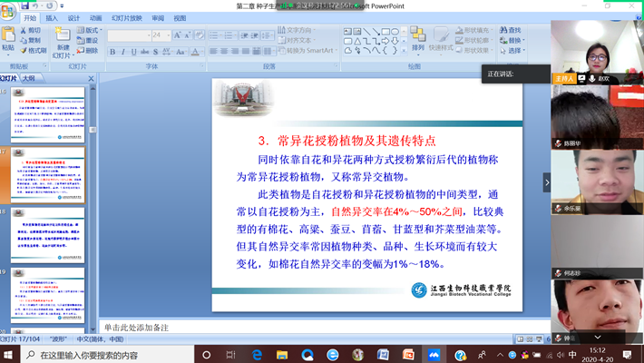The height and width of the screenshot is (363, 644).
Task: Open the Edge browser from the taskbar
Action: 257,355
